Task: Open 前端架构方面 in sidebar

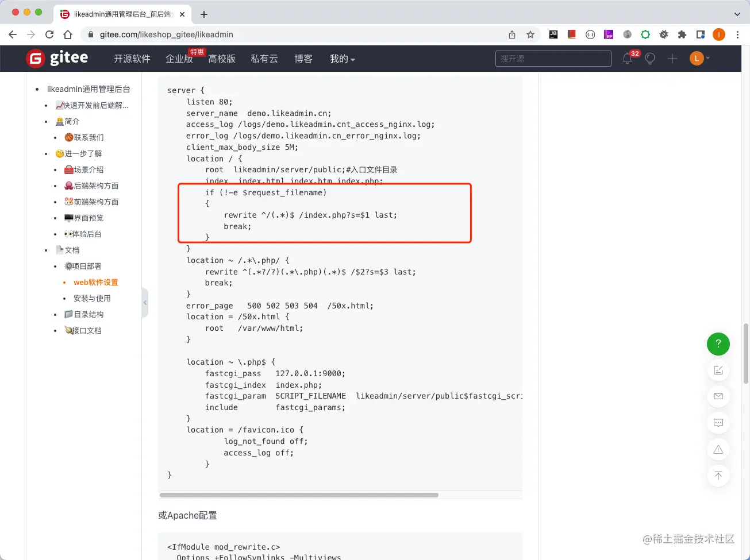Action: (92, 202)
